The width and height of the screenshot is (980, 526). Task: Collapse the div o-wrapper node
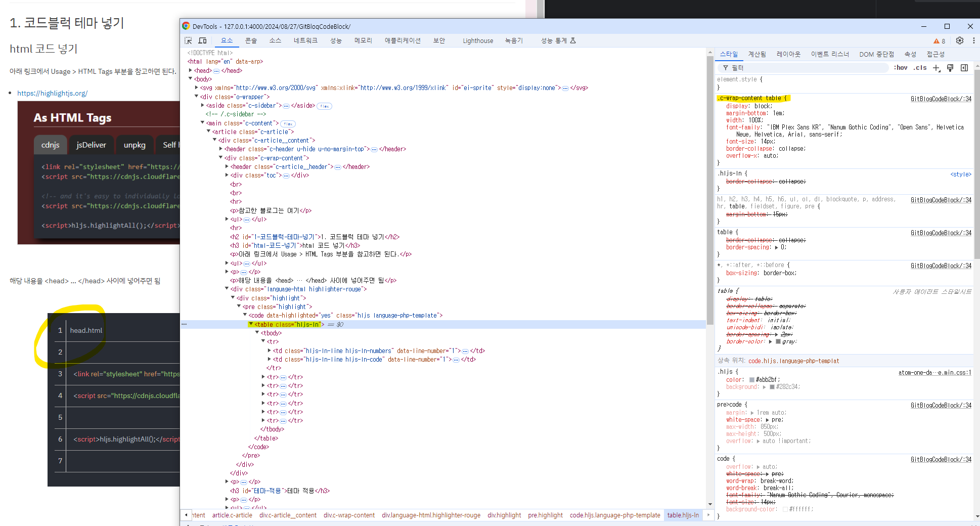click(x=197, y=97)
